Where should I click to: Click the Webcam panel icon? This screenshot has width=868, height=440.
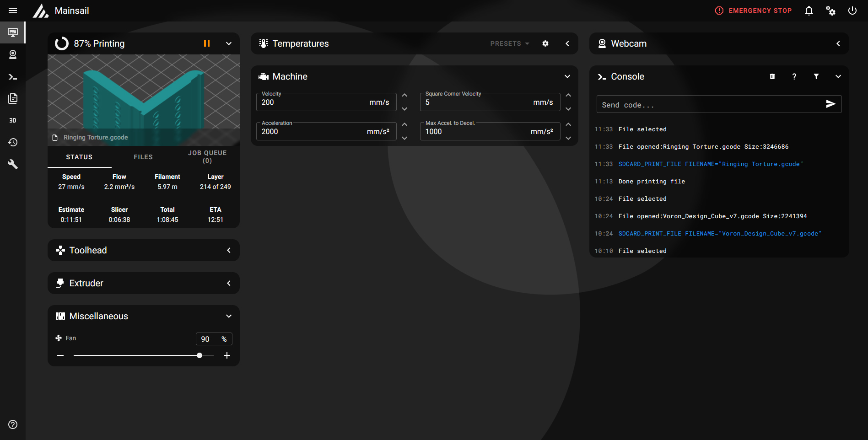(602, 43)
